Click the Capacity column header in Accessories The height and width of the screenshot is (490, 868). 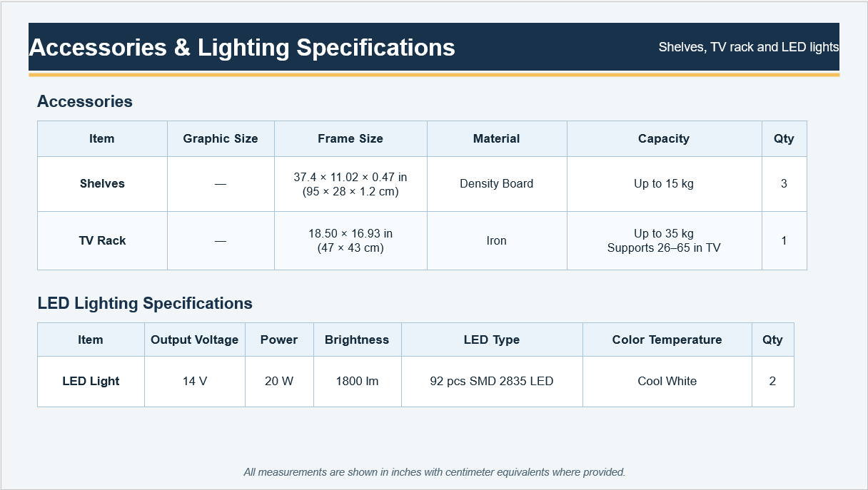[664, 138]
